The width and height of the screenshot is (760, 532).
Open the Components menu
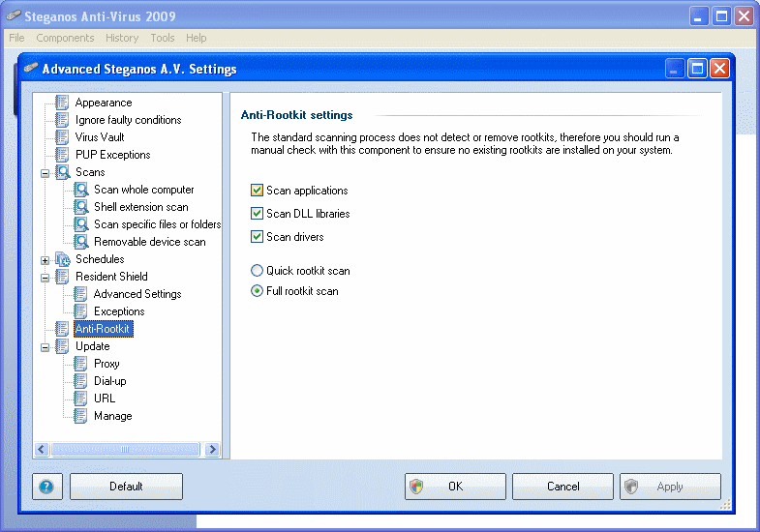click(65, 38)
